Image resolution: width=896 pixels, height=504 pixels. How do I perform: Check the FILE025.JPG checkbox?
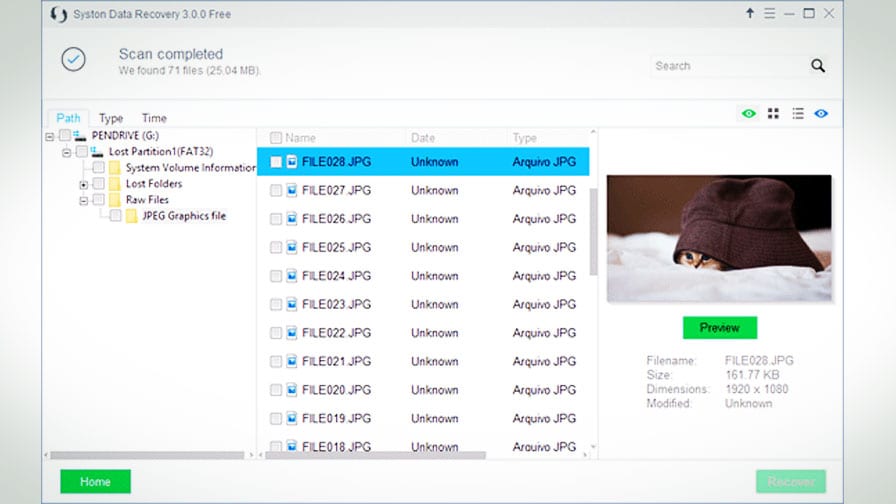[275, 247]
